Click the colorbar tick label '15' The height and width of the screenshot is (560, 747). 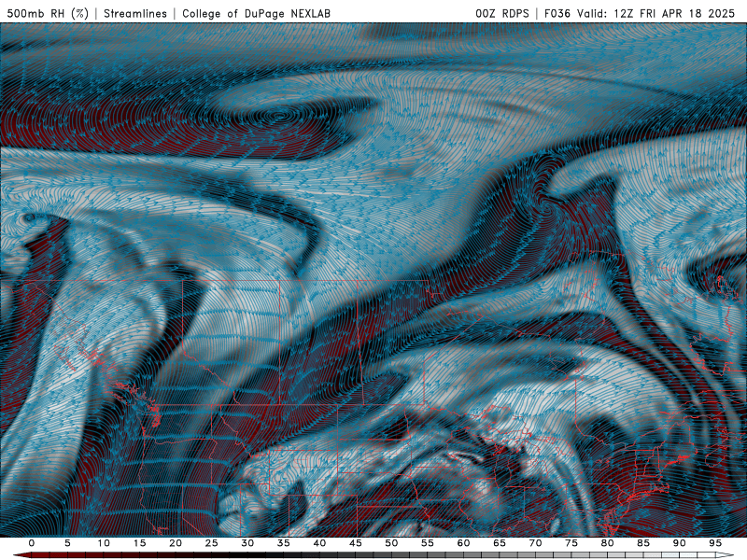[139, 543]
